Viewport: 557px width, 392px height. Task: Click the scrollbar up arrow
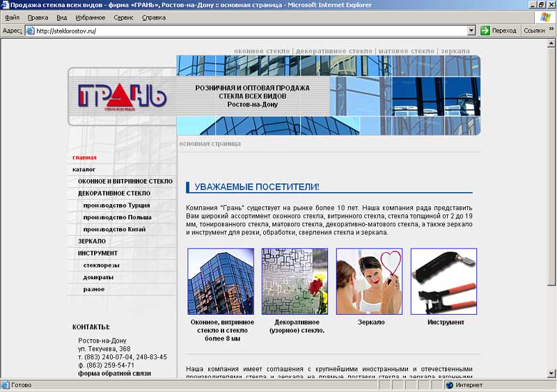point(551,43)
